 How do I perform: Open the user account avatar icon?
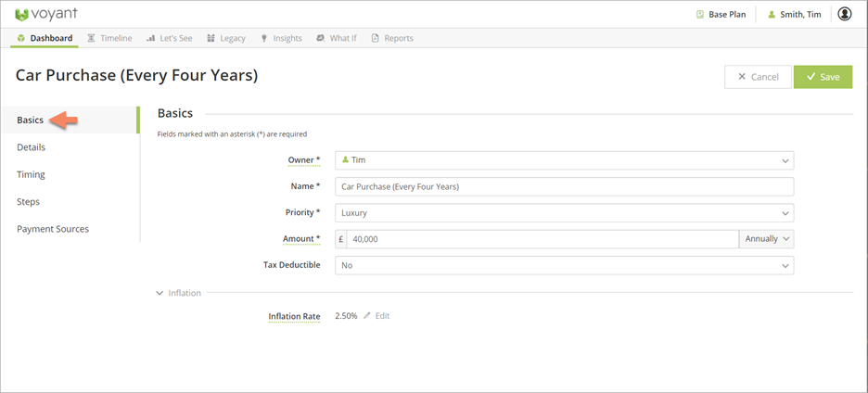point(844,15)
